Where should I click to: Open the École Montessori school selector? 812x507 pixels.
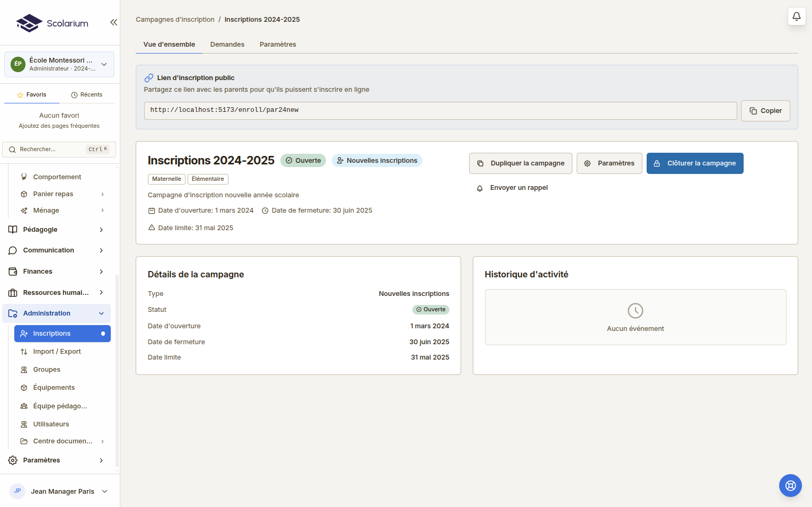59,64
